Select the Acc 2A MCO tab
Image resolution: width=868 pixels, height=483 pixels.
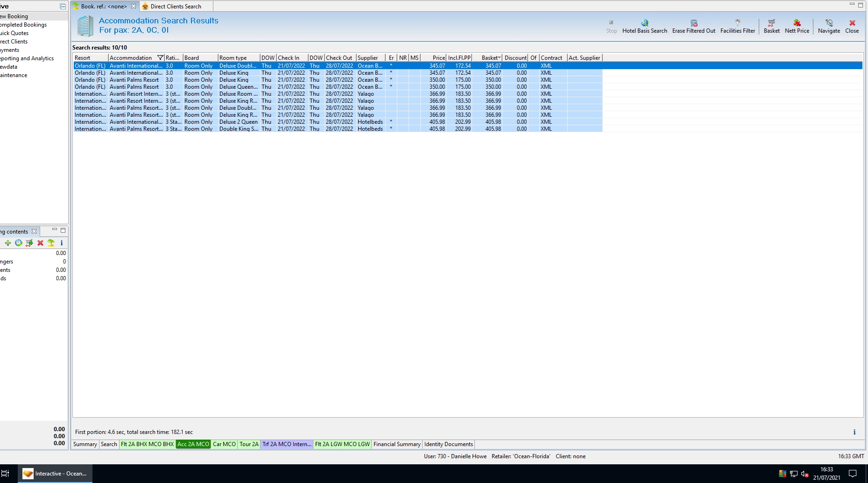[193, 444]
